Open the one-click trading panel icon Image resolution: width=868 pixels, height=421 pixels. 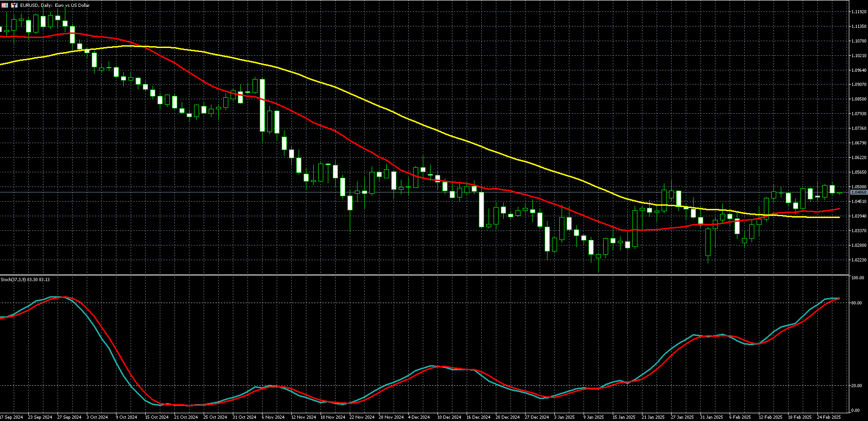click(14, 5)
